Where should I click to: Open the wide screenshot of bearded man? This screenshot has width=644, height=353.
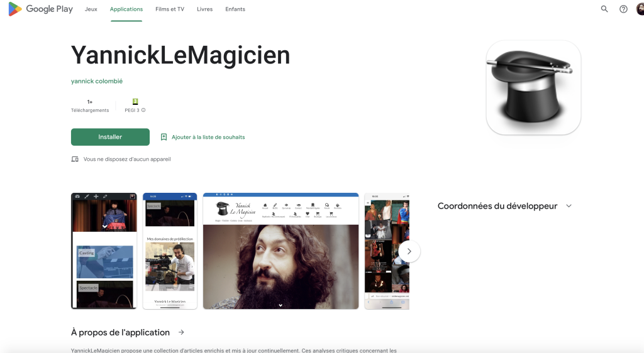tap(280, 251)
